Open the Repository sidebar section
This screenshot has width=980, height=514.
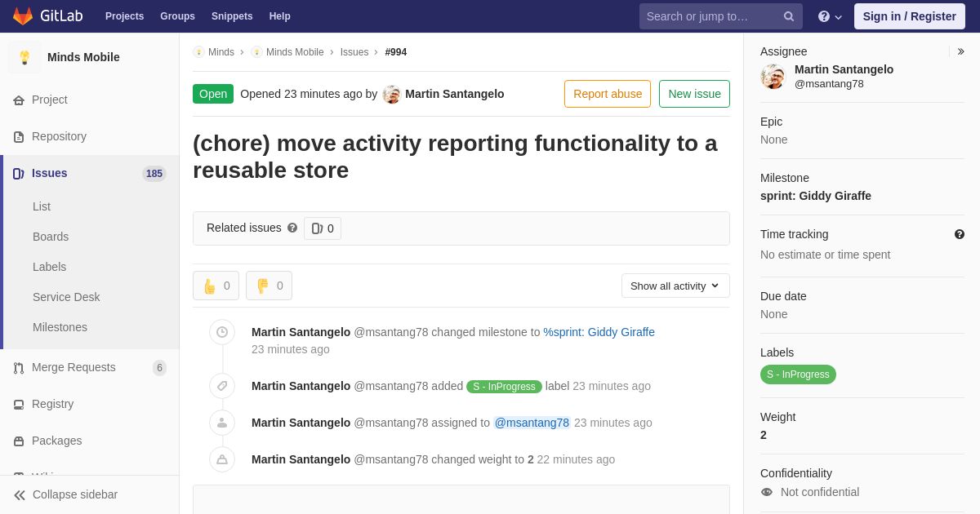[x=59, y=136]
